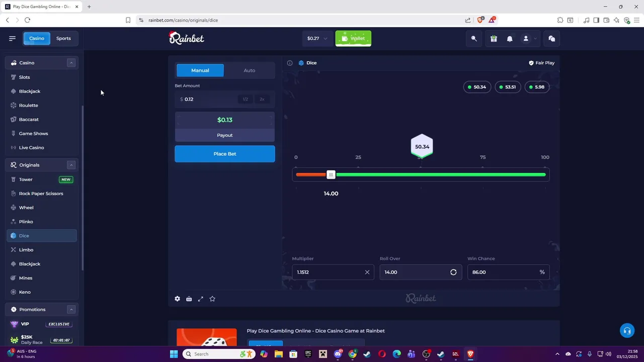
Task: Click the hotkeys keyboard icon
Action: (189, 299)
